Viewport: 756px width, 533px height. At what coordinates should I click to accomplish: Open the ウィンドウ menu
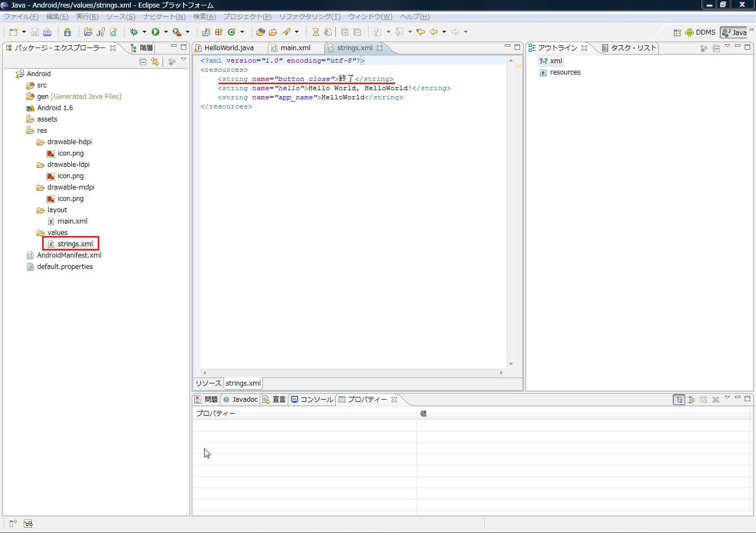(370, 17)
